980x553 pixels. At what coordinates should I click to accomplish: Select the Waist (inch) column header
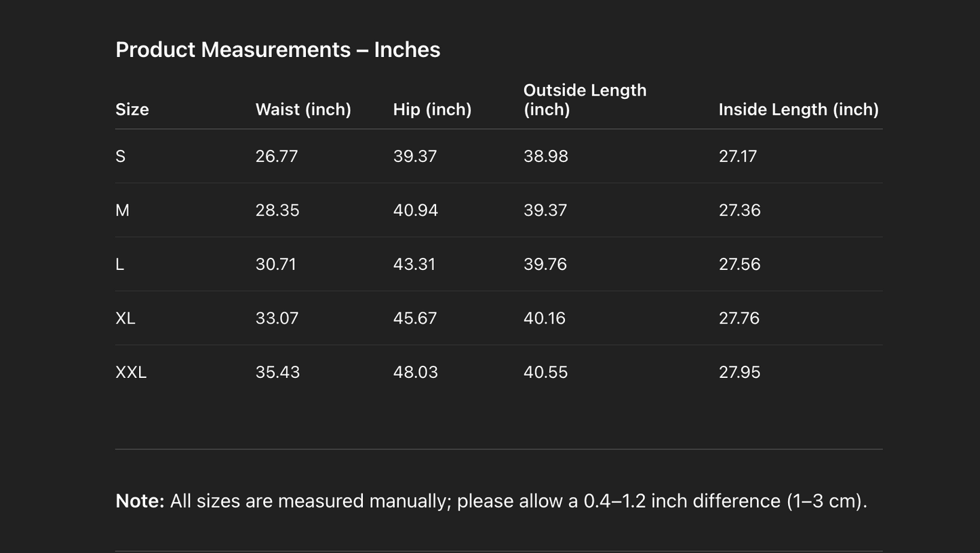303,109
